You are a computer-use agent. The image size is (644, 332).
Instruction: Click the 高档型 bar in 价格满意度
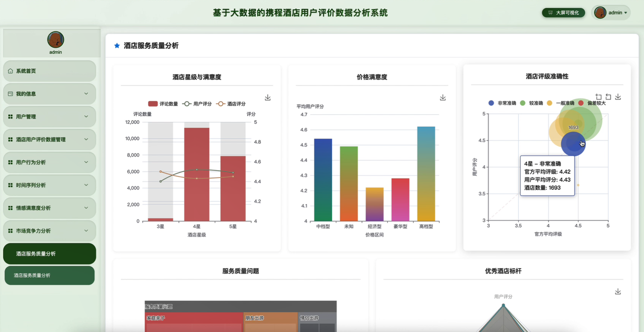(x=426, y=174)
